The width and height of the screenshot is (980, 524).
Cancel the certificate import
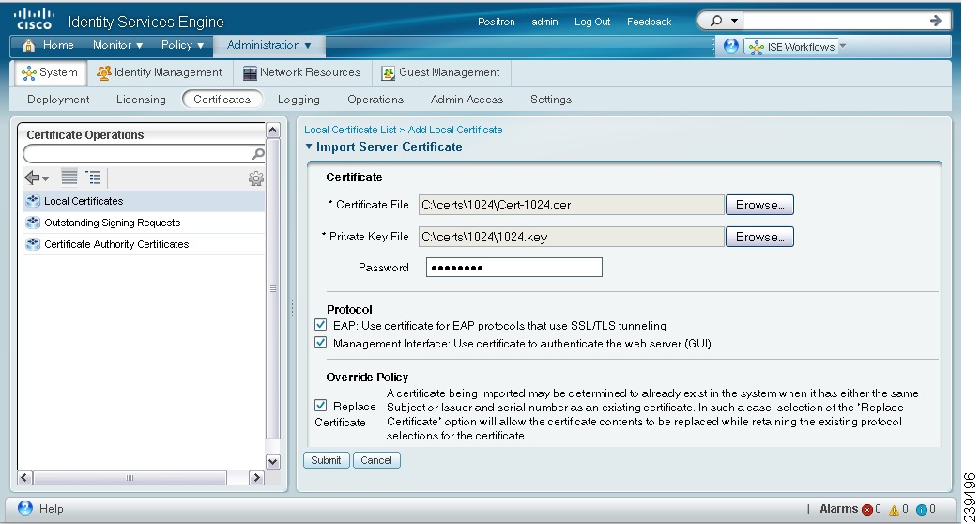[376, 460]
